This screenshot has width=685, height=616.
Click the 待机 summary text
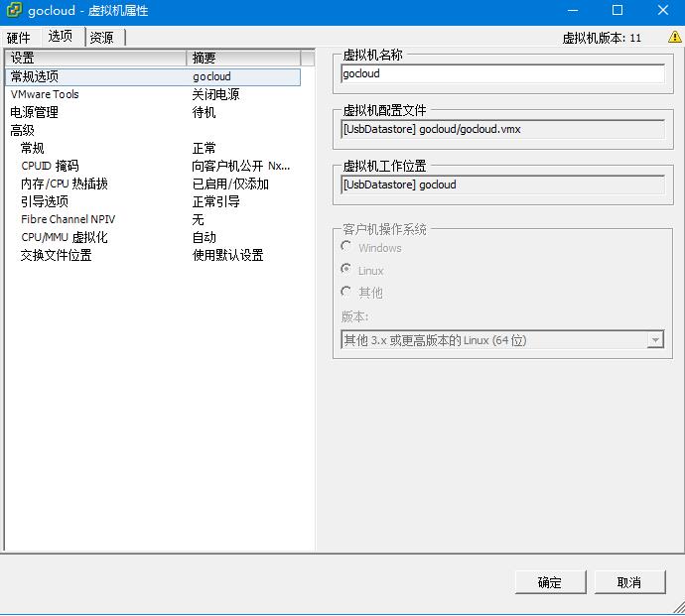click(205, 112)
